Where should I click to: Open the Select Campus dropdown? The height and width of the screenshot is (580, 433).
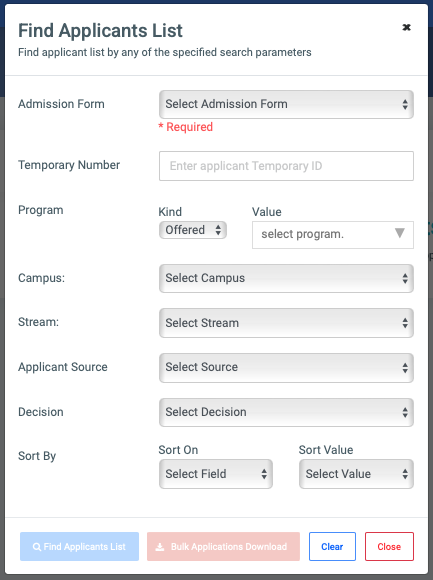[x=286, y=278]
